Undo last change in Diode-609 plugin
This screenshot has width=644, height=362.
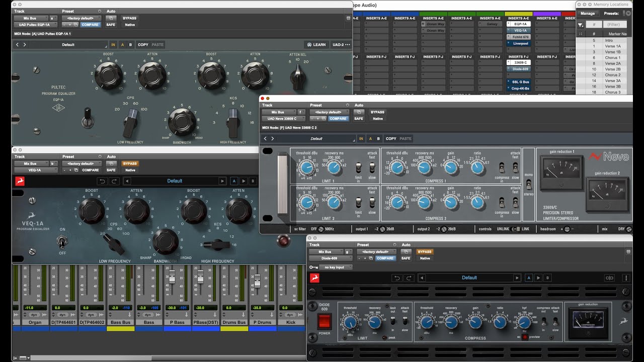click(397, 278)
